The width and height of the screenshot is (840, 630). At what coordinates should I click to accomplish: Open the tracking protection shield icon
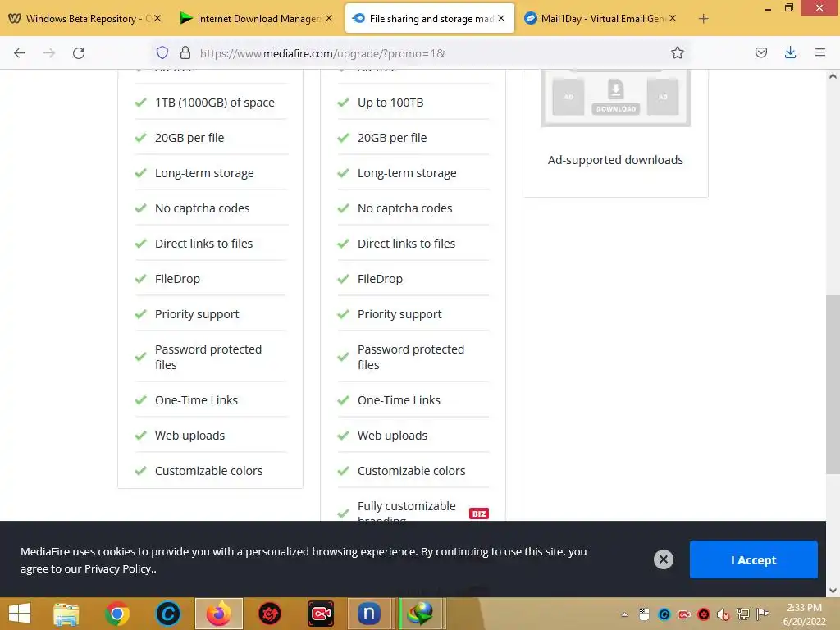tap(162, 52)
